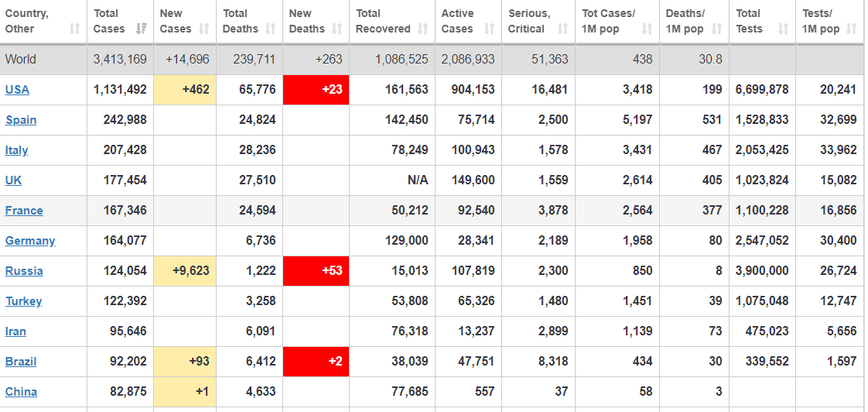Sort by New Deaths column arrows
Image resolution: width=868 pixels, height=412 pixels.
click(337, 29)
